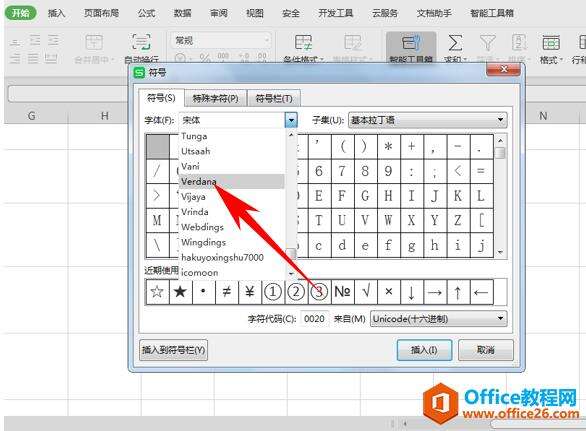Collapse the font dropdown arrow
Screen dimensions: 586x431
tap(291, 120)
